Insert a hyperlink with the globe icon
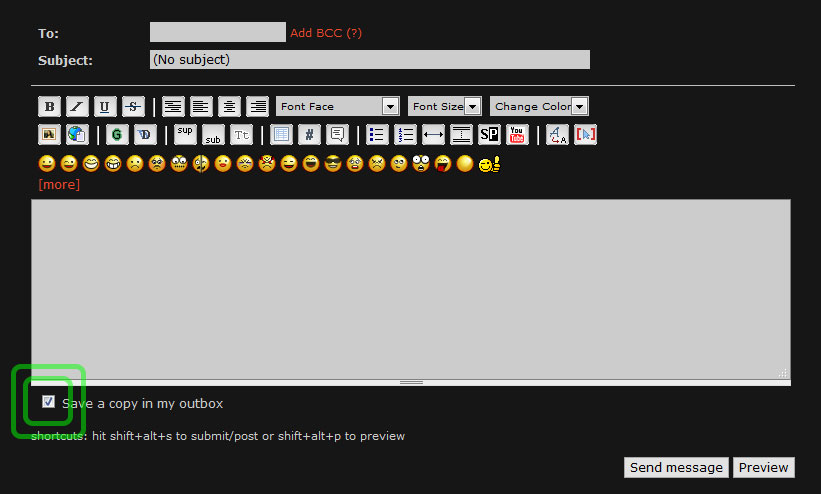The image size is (821, 494). pyautogui.click(x=77, y=135)
